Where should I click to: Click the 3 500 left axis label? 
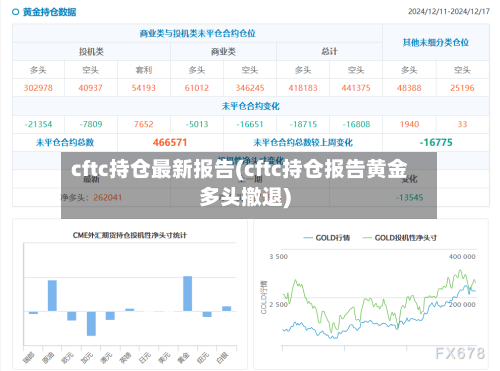click(x=278, y=257)
